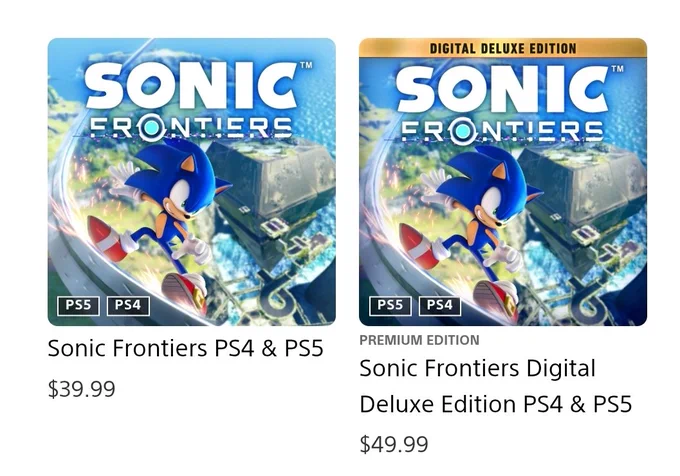Click the SONIC logo on Deluxe cover
This screenshot has height=476, width=680.
tap(504, 89)
